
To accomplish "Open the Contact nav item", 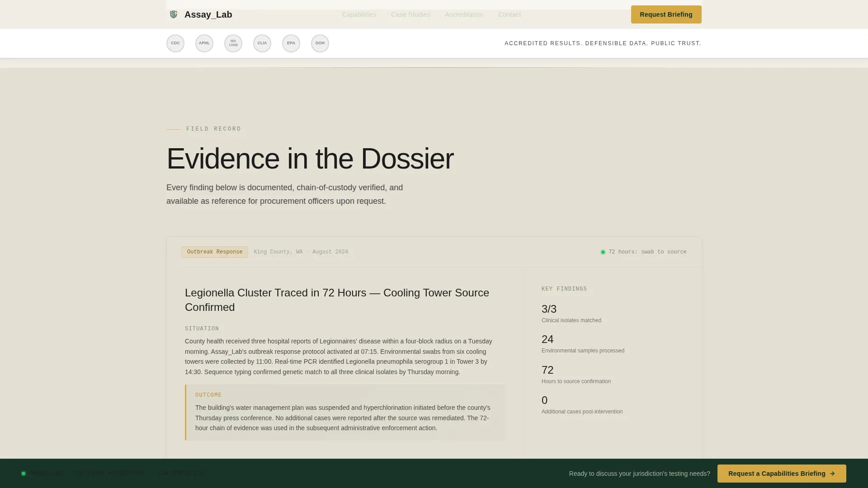I will (509, 14).
